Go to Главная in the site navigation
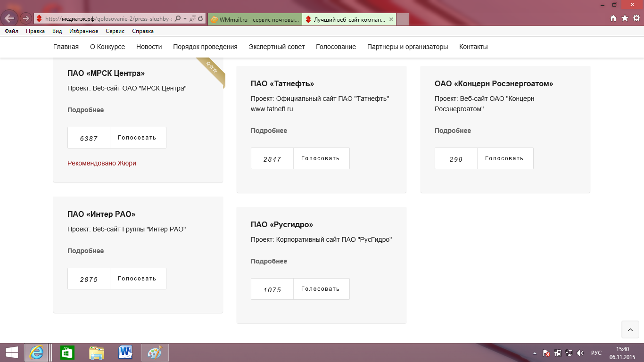 click(66, 47)
